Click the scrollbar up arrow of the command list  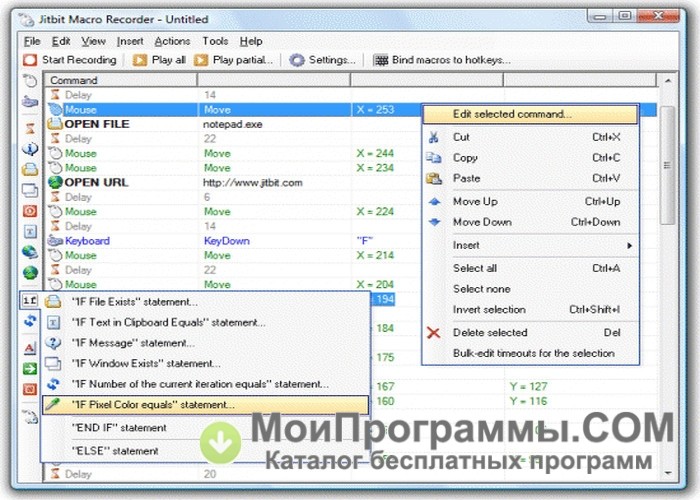point(668,81)
